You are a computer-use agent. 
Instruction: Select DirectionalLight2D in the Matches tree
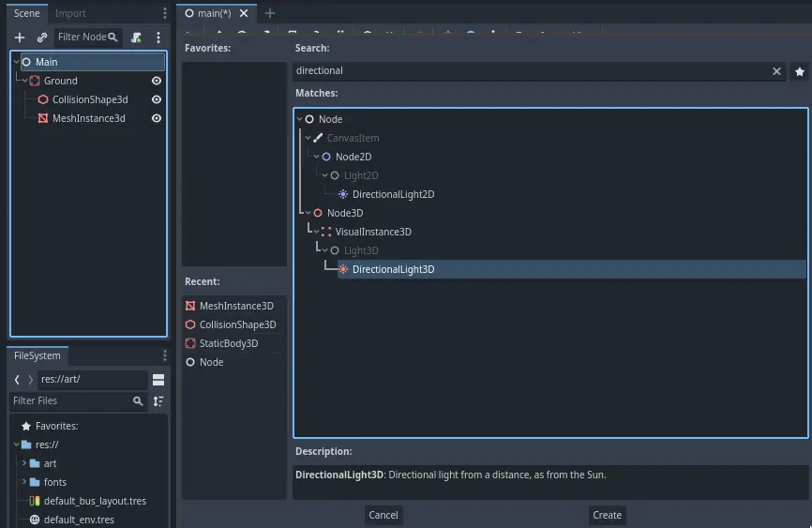(393, 194)
